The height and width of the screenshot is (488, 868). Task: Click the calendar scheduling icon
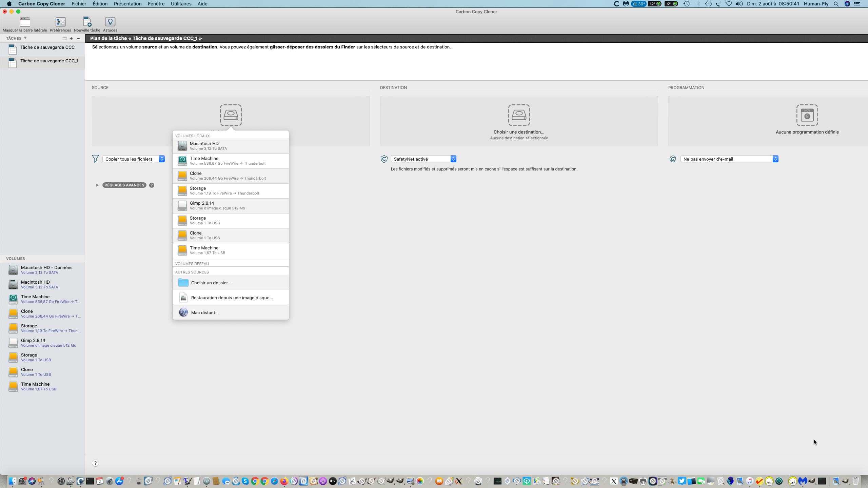(x=807, y=115)
